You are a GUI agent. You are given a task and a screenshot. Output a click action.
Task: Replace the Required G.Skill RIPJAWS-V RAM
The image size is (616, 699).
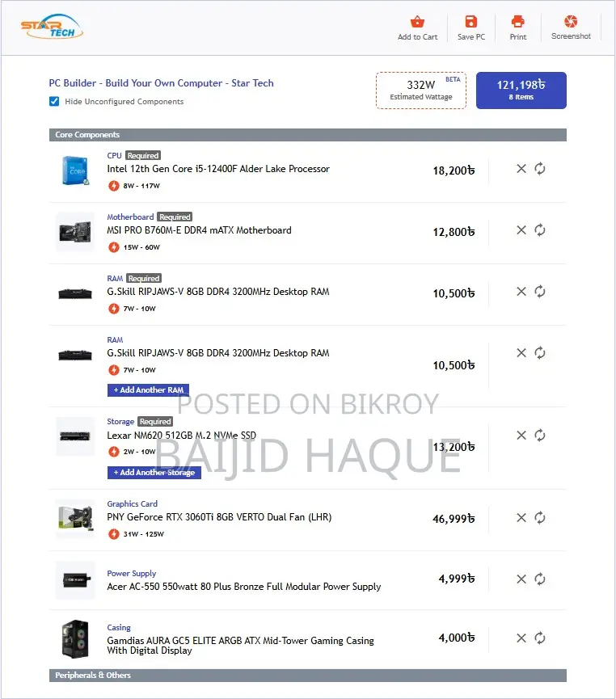(x=540, y=292)
